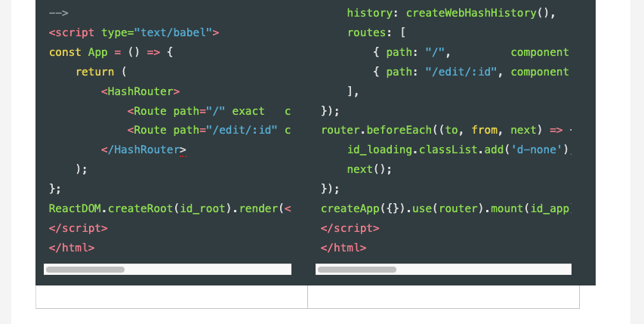Click the script type="text/babel" line

tap(134, 32)
